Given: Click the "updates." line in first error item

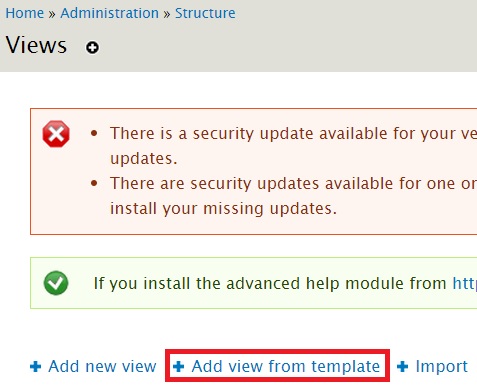Looking at the screenshot, I should click(144, 159).
